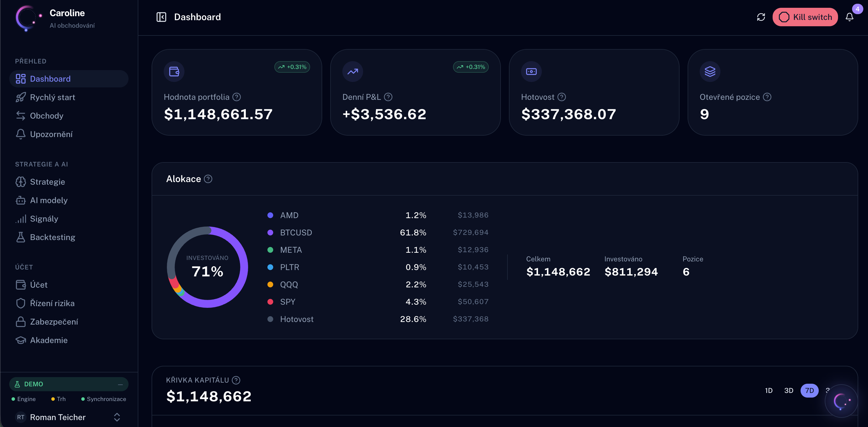Click the layers icon on Otevřené pozice card
Image resolution: width=868 pixels, height=427 pixels.
(710, 72)
